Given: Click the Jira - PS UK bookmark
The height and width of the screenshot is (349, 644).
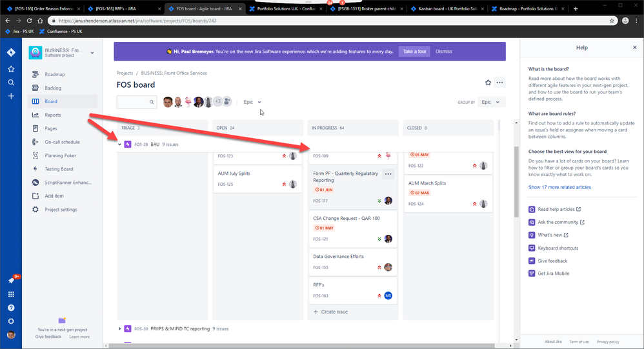Looking at the screenshot, I should [20, 31].
